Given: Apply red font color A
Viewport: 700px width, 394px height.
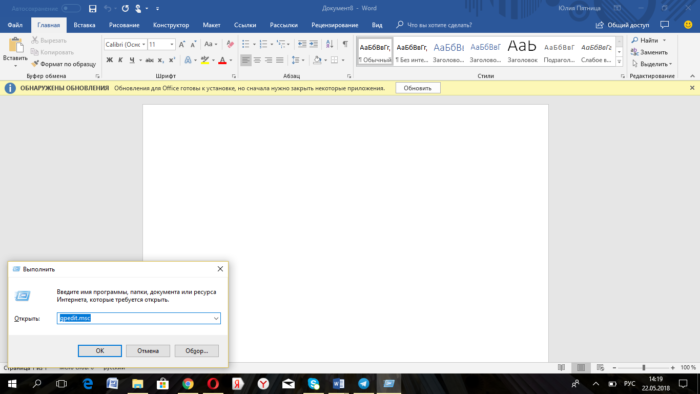Looking at the screenshot, I should click(x=222, y=60).
